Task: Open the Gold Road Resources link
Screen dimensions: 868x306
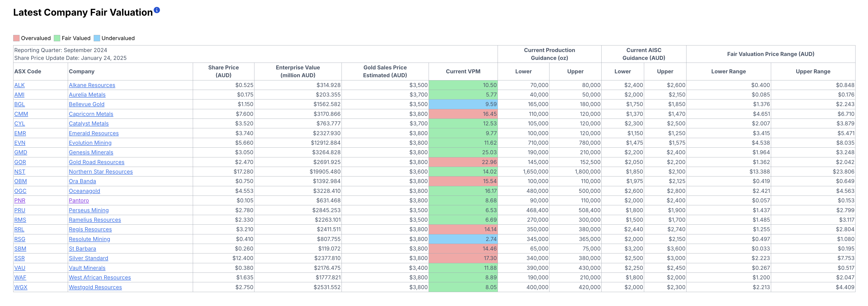Action: pyautogui.click(x=96, y=162)
